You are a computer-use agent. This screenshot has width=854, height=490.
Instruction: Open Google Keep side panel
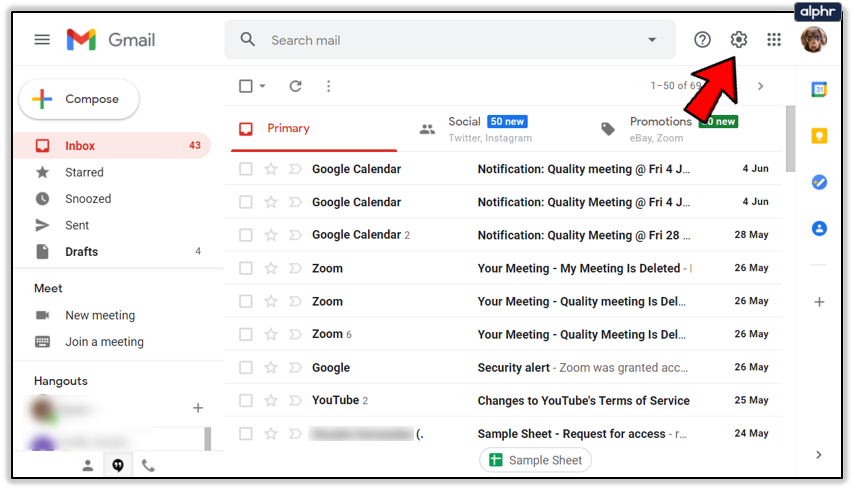(819, 136)
